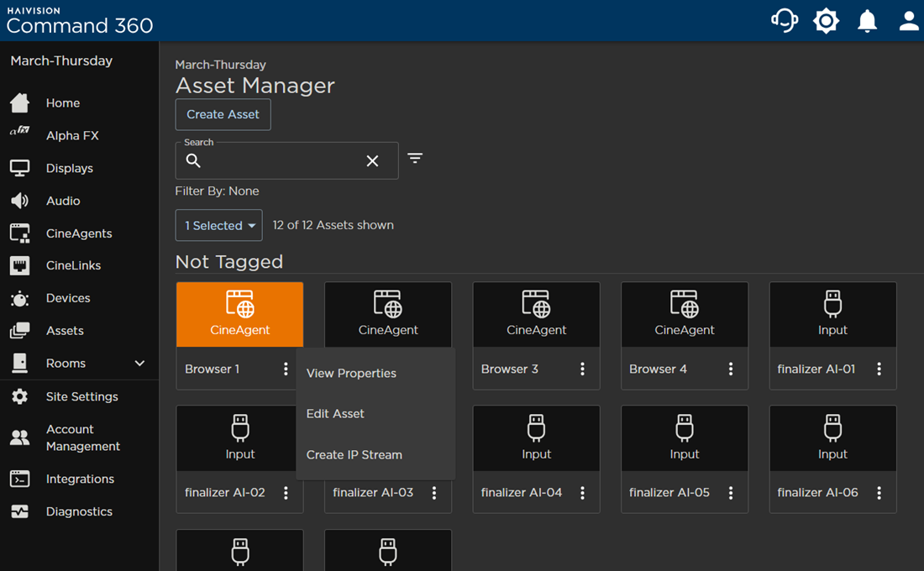Select the finalizer AI-04 Input tile
The image size is (924, 571).
click(536, 437)
